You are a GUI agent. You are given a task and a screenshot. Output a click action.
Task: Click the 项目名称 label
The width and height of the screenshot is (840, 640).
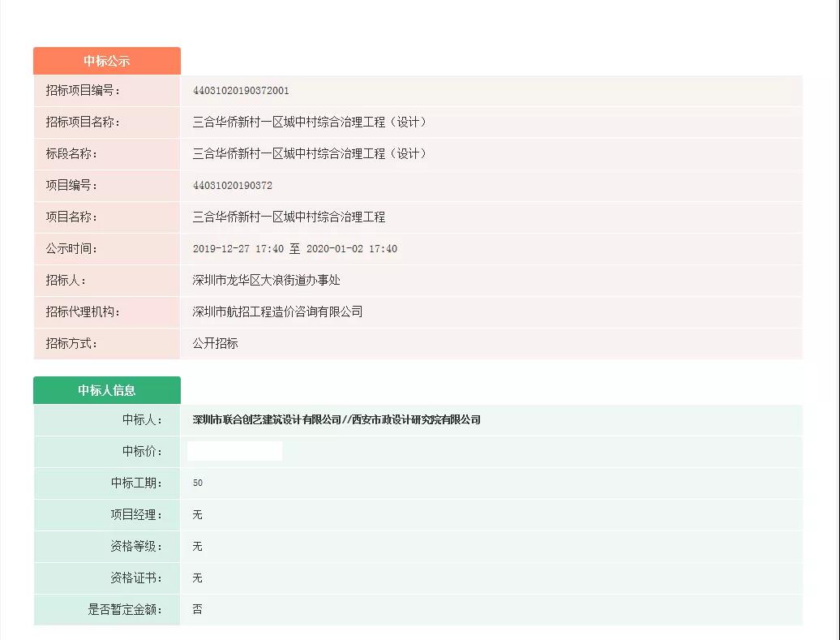pyautogui.click(x=71, y=217)
